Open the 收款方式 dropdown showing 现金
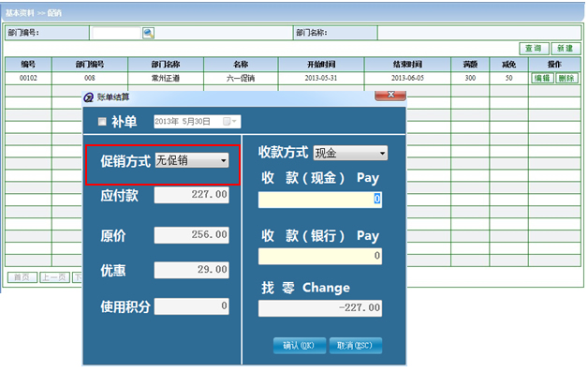Viewport: 588px width, 372px height. (350, 153)
